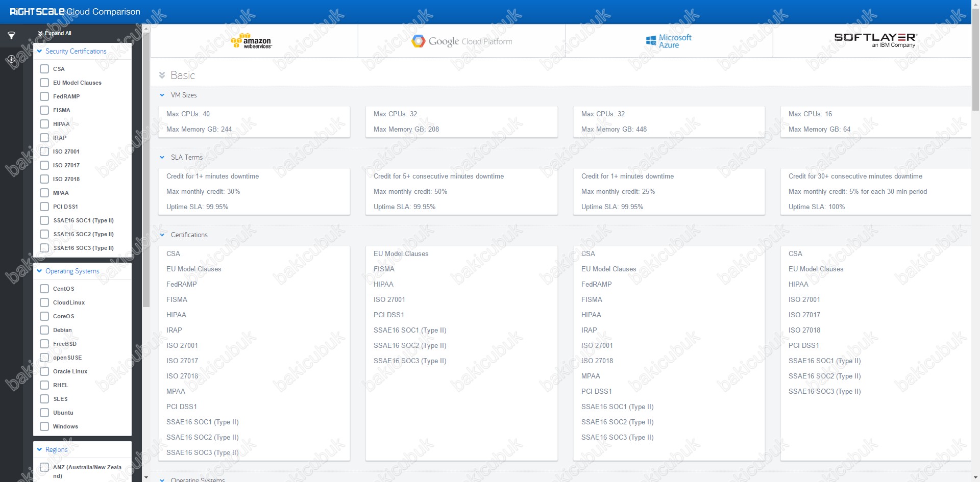Check the PCI DSS1 checkbox
The width and height of the screenshot is (980, 482).
pos(44,207)
